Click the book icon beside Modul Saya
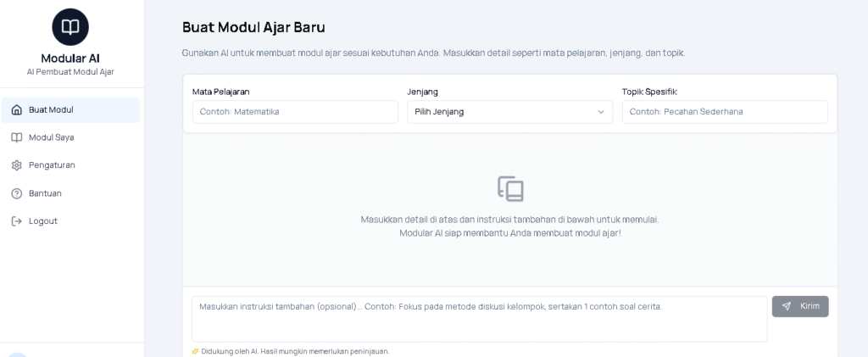 point(16,137)
